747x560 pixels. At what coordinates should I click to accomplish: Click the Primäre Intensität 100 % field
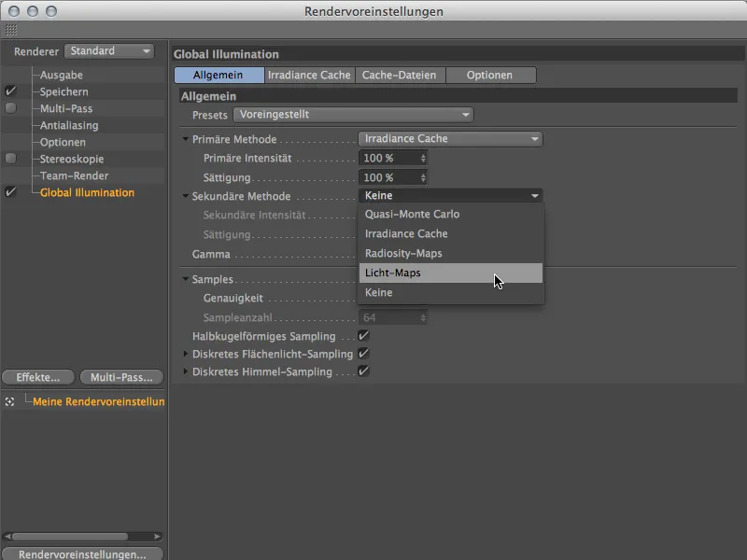389,158
